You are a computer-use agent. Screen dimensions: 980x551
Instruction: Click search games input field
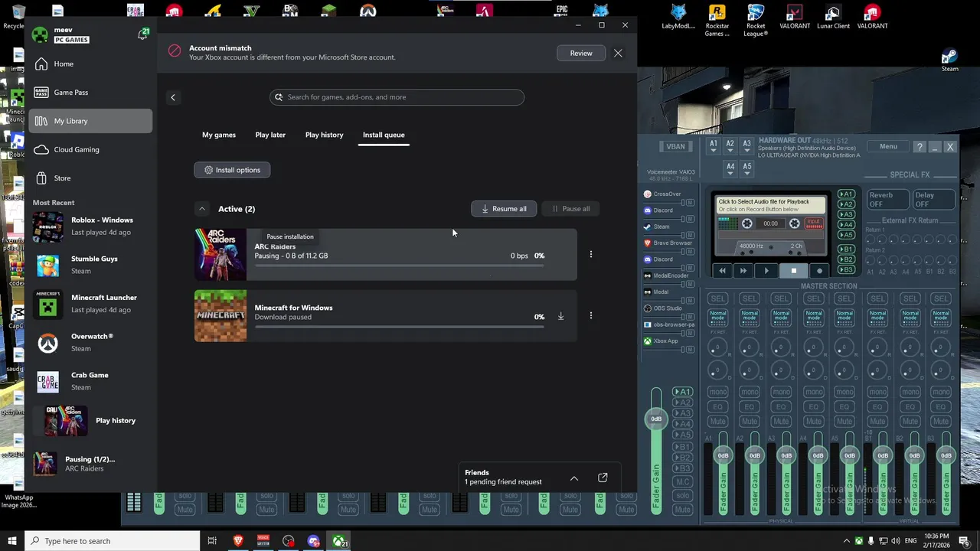(397, 97)
